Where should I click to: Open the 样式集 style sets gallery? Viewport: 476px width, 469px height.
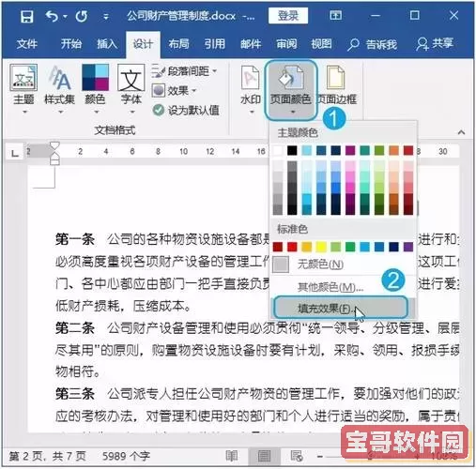coord(59,89)
